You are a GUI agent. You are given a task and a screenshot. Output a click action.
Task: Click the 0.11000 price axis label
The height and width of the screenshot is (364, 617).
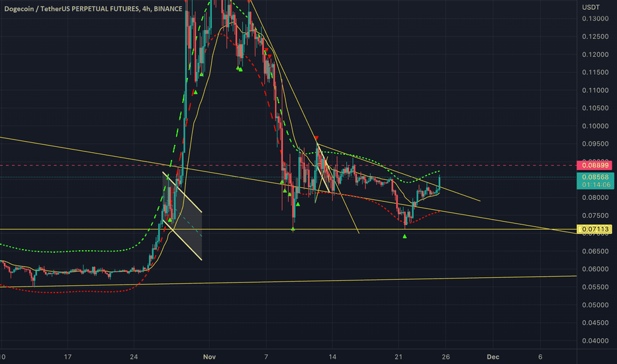595,90
